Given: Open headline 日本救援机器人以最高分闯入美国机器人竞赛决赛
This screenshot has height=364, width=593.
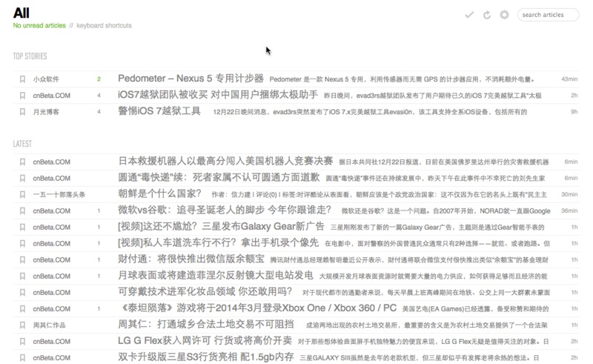Looking at the screenshot, I should [x=225, y=161].
